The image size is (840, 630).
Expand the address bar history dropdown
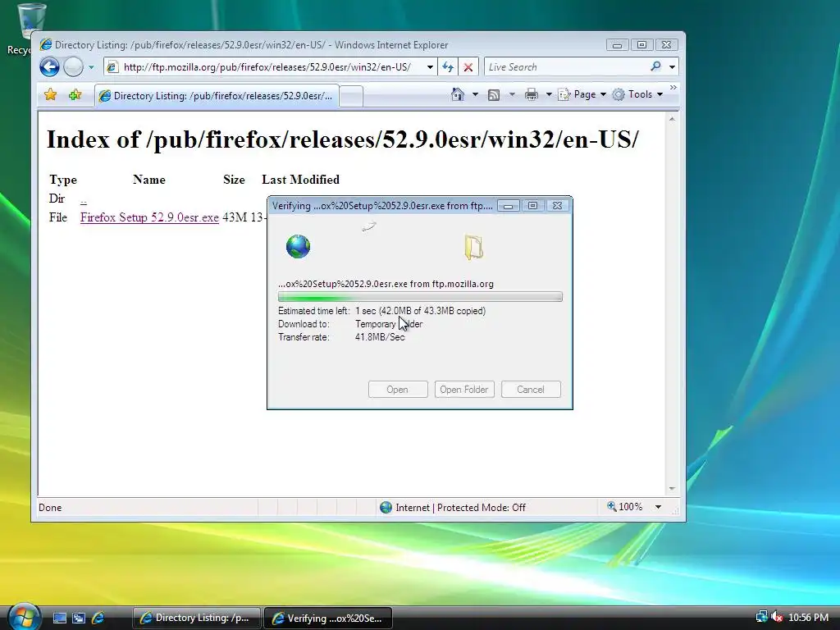430,67
